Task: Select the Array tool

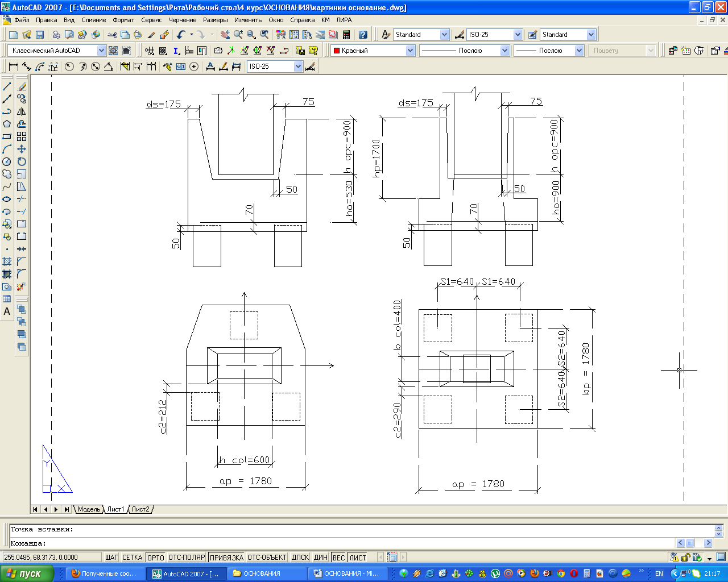Action: (22, 136)
